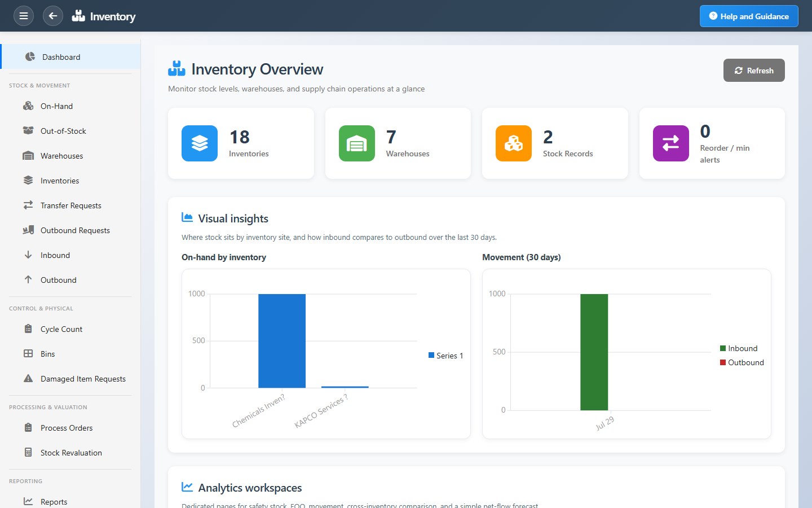Navigate to Outbound Requests
This screenshot has width=812, height=508.
click(x=70, y=230)
